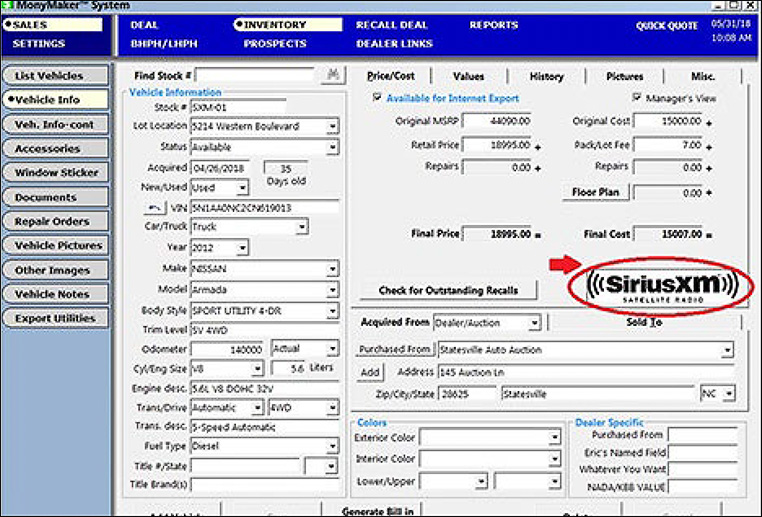The width and height of the screenshot is (762, 517).
Task: Switch to the Price/Cost tab
Action: coord(391,76)
